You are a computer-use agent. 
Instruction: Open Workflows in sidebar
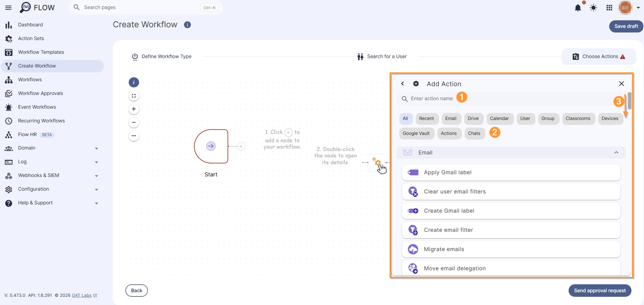click(52, 80)
